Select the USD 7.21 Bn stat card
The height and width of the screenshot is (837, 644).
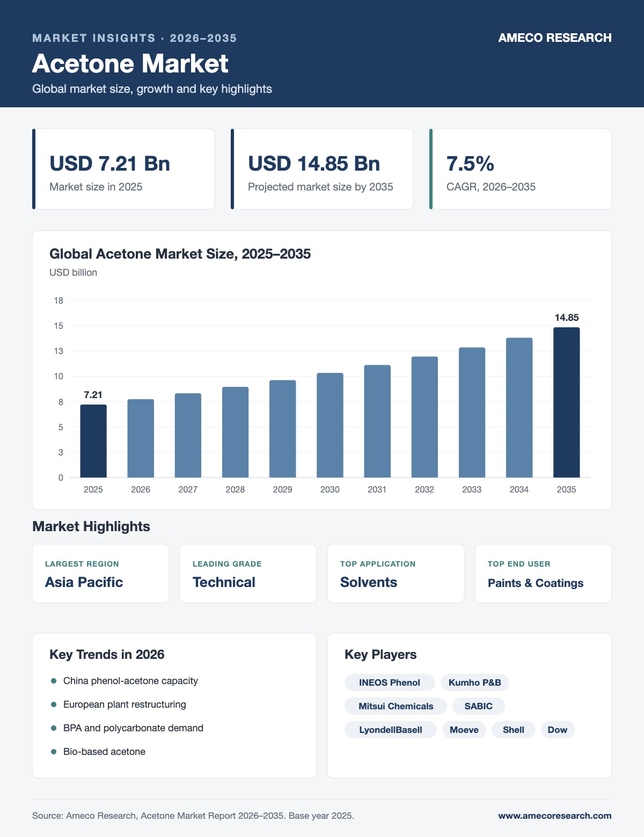click(123, 169)
